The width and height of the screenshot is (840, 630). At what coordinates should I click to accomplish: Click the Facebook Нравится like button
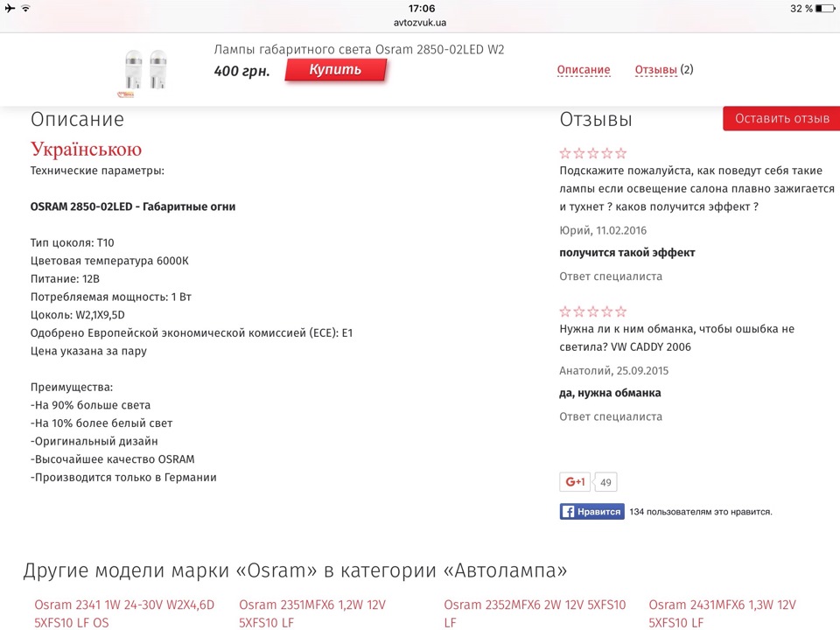pyautogui.click(x=592, y=512)
